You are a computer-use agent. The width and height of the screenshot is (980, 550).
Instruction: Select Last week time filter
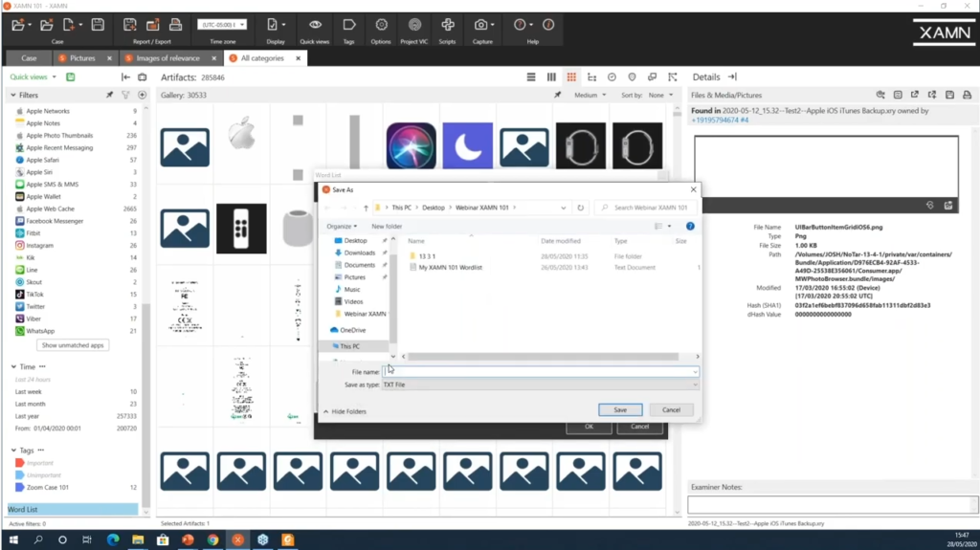tap(28, 392)
